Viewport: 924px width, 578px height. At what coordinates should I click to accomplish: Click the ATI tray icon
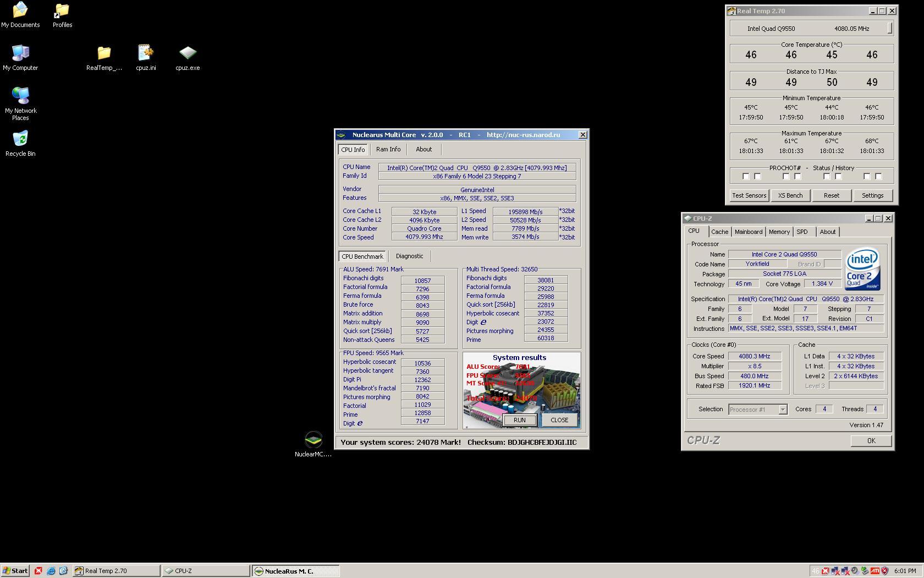pyautogui.click(x=875, y=571)
